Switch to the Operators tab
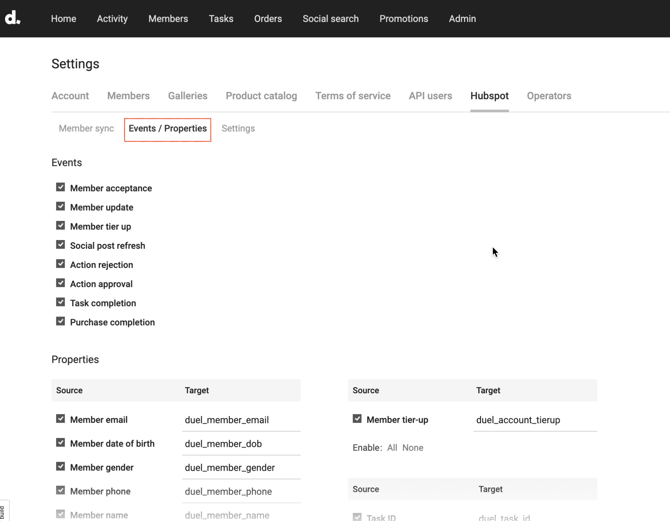The height and width of the screenshot is (521, 670). point(548,96)
